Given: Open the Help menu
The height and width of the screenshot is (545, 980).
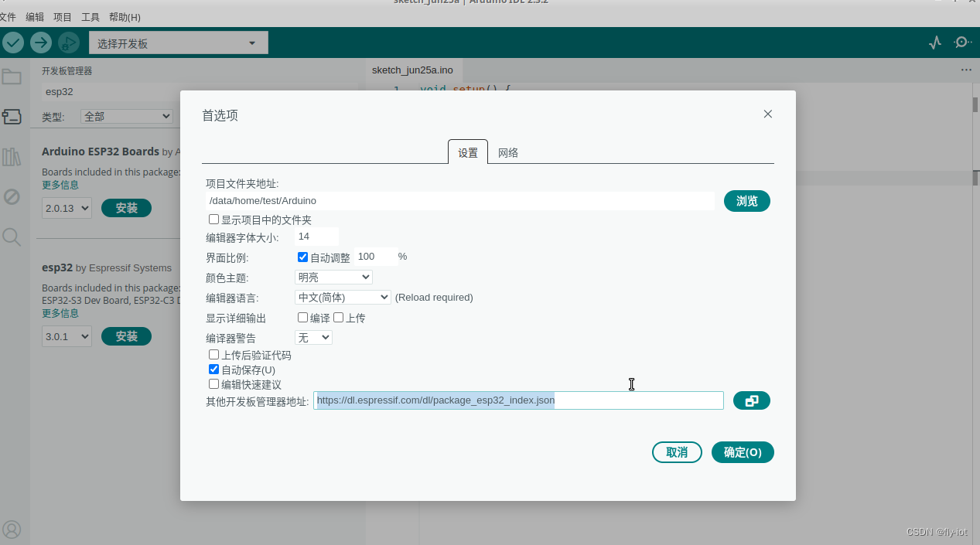Looking at the screenshot, I should pyautogui.click(x=125, y=17).
